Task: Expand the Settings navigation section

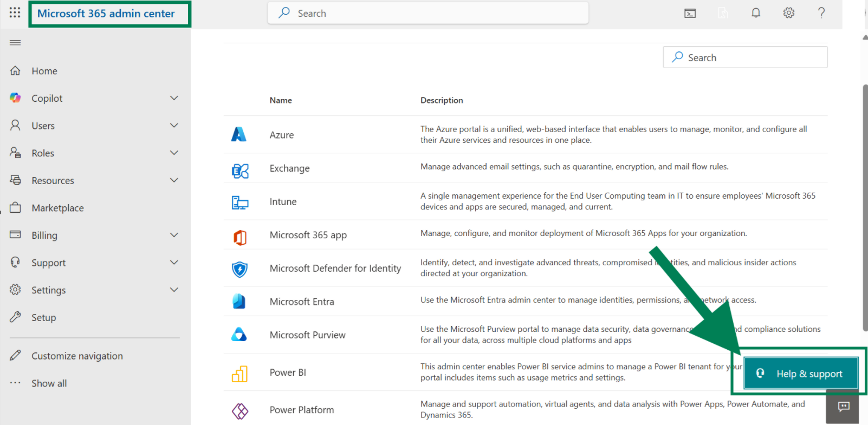Action: (174, 290)
